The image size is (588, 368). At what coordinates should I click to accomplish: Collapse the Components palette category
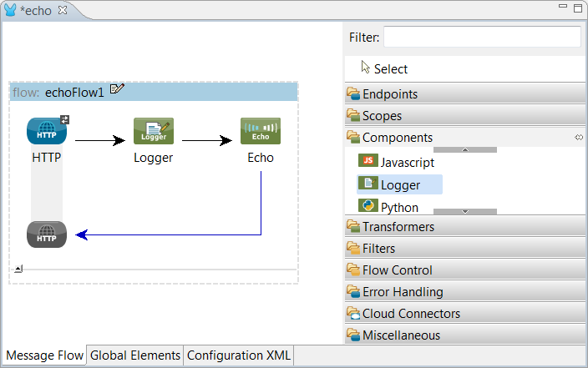tap(397, 138)
